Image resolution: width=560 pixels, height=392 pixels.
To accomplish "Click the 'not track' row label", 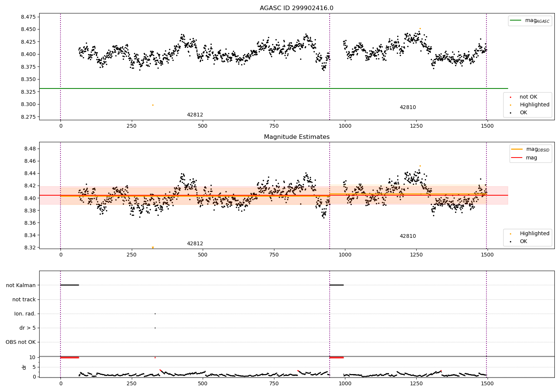I will pos(24,300).
